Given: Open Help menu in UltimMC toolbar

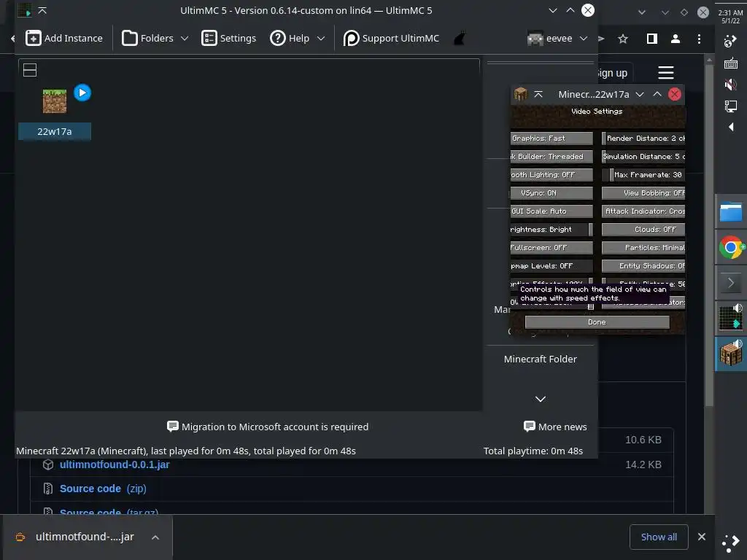Looking at the screenshot, I should [298, 38].
